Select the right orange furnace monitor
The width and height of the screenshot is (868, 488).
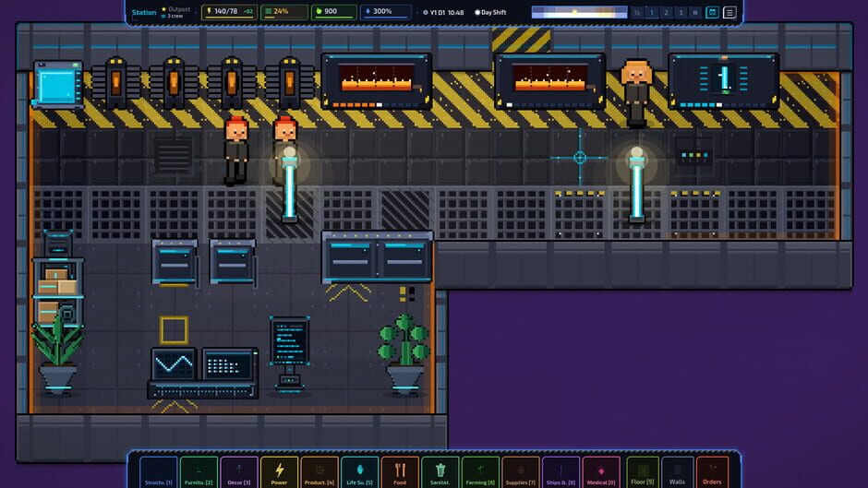pyautogui.click(x=549, y=81)
